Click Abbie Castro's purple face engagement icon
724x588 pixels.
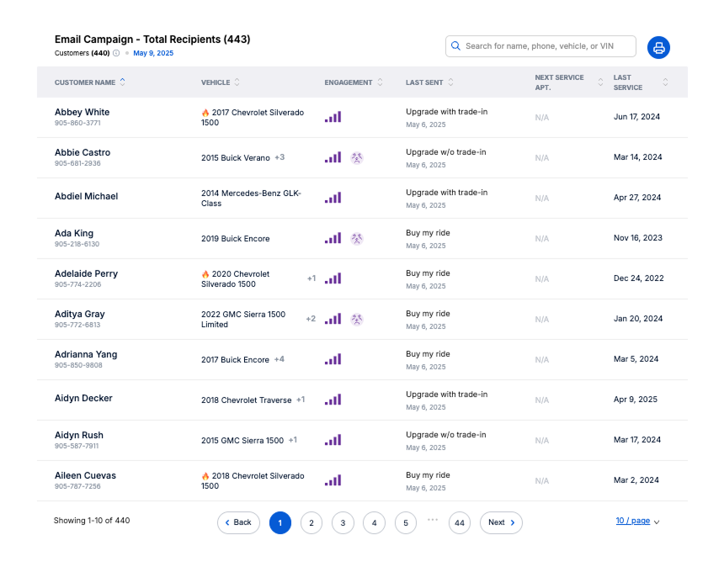357,157
